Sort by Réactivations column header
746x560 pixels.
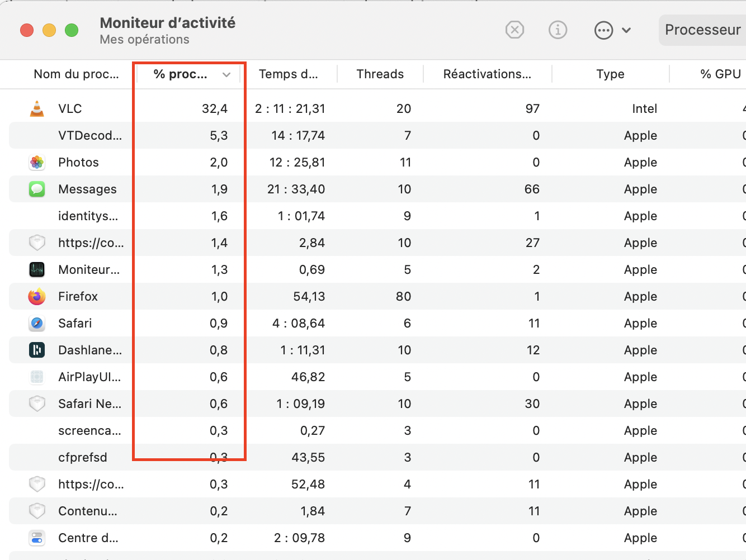[x=487, y=74]
